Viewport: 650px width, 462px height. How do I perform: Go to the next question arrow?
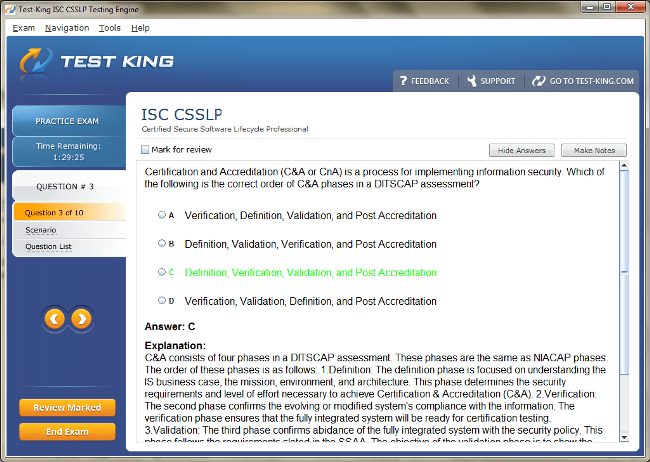click(81, 319)
